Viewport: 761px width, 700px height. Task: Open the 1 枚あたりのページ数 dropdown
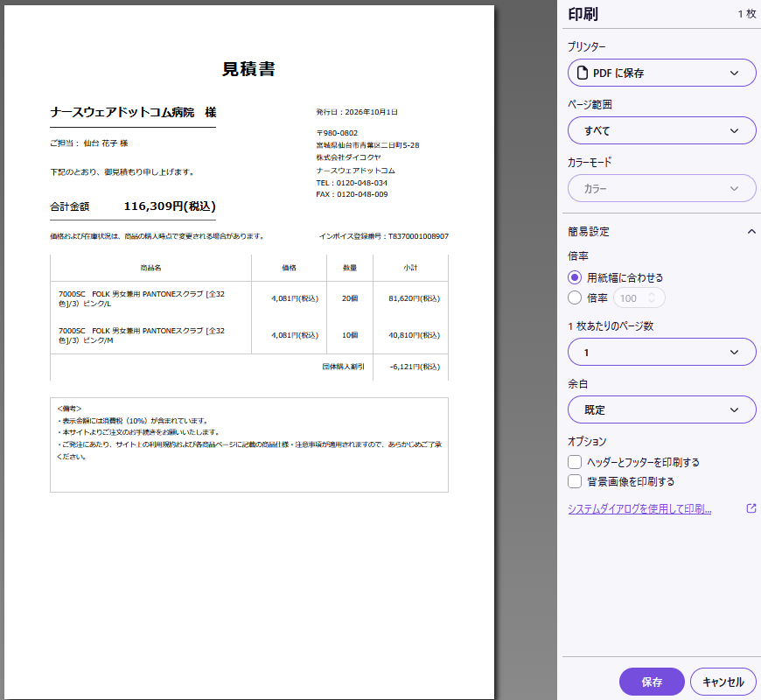coord(661,352)
